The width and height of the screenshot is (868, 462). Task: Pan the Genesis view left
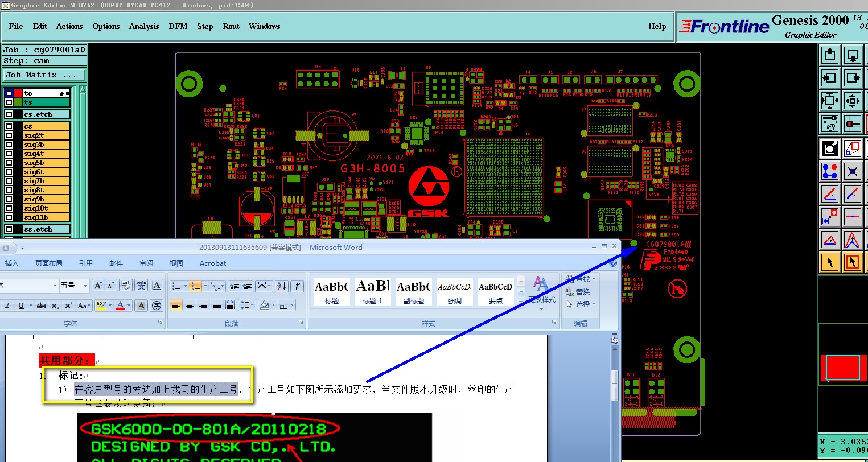click(x=830, y=78)
